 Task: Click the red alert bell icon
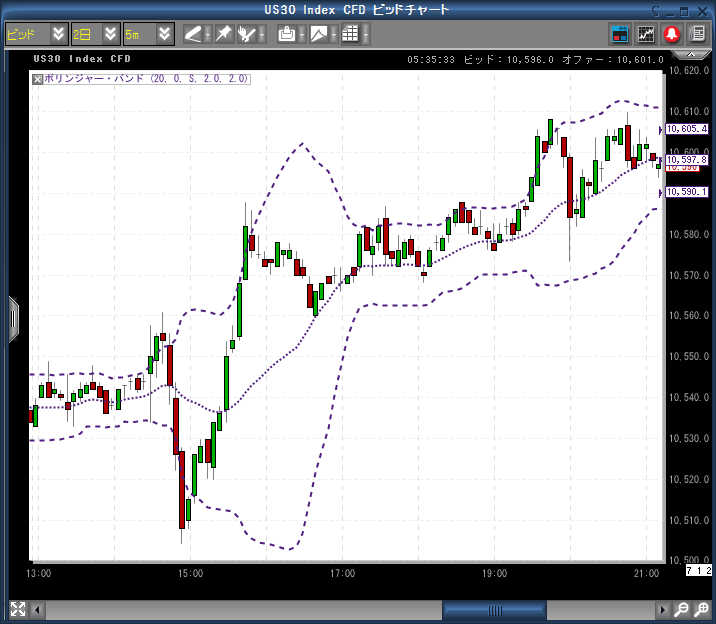click(672, 34)
